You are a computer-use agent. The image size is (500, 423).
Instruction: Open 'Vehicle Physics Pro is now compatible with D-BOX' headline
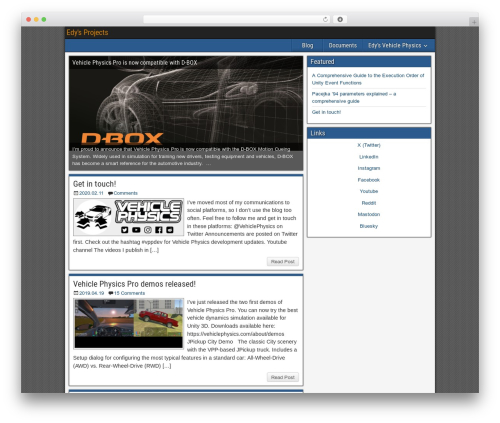tap(135, 63)
